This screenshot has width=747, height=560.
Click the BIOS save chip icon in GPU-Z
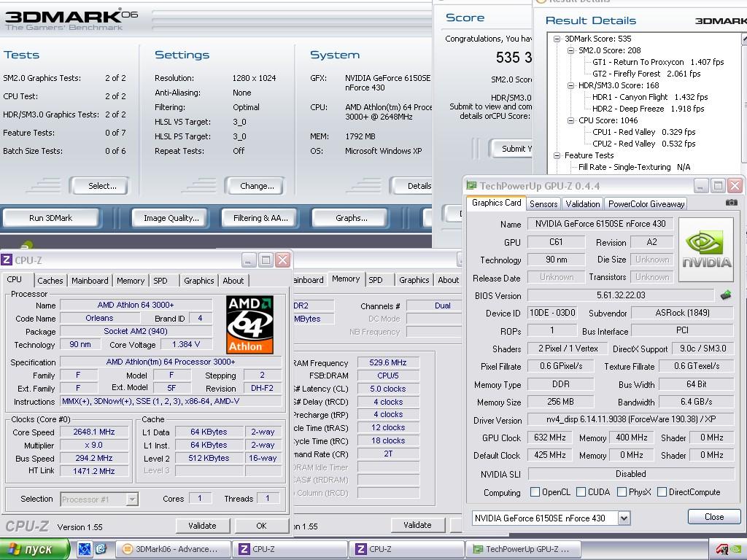[726, 295]
